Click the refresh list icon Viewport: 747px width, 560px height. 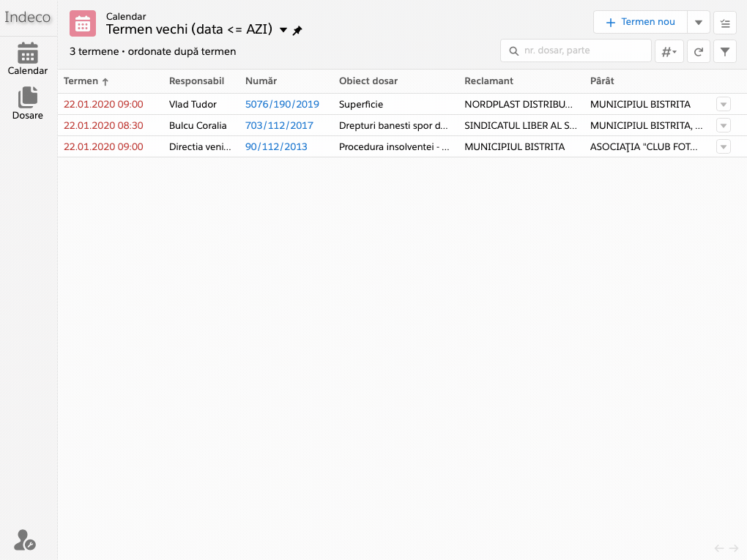699,51
